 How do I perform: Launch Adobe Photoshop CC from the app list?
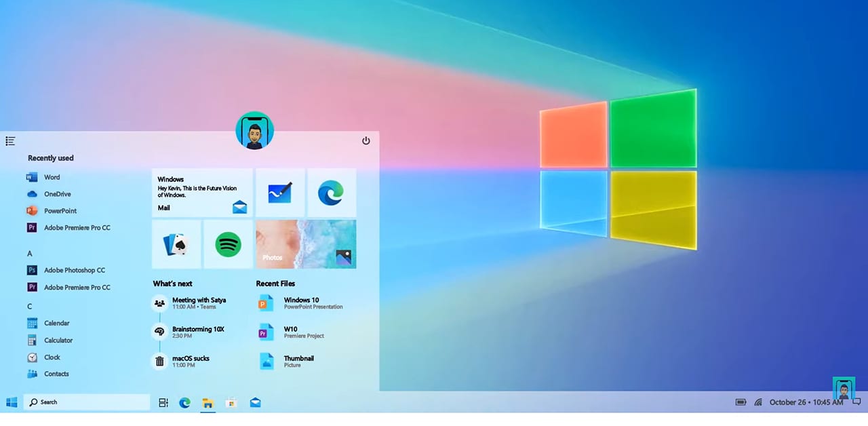click(66, 270)
